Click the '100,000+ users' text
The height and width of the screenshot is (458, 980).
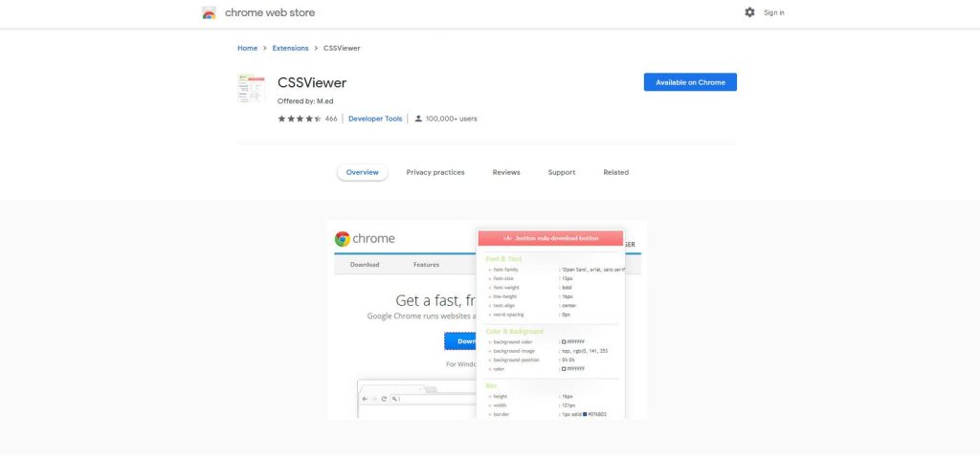[x=452, y=119]
